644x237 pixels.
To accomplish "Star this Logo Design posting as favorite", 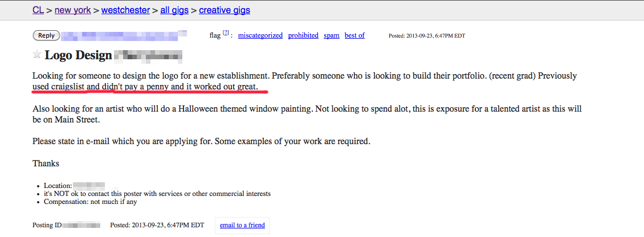I will 37,55.
